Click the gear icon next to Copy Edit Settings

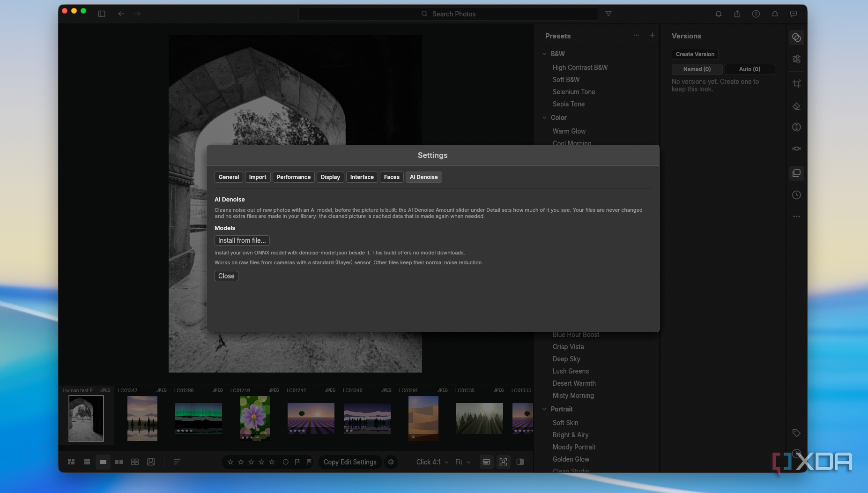click(391, 462)
